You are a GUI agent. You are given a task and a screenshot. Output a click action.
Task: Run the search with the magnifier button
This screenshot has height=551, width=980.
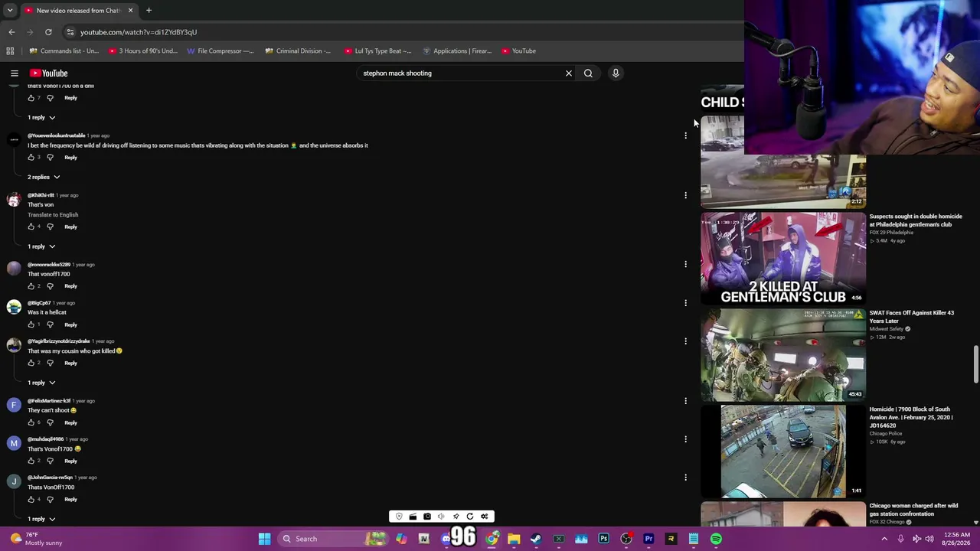tap(588, 73)
